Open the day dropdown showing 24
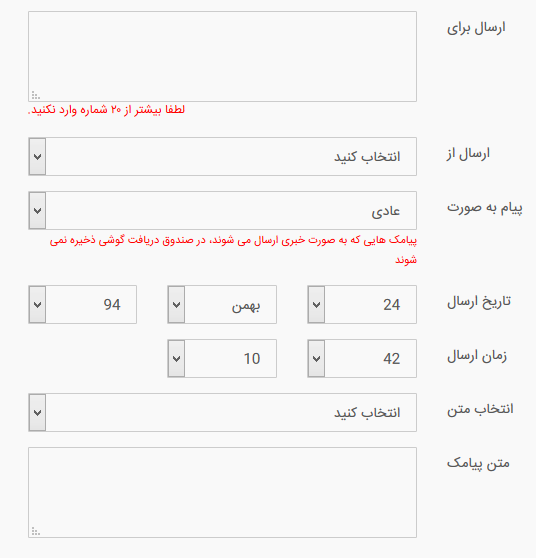 [362, 305]
